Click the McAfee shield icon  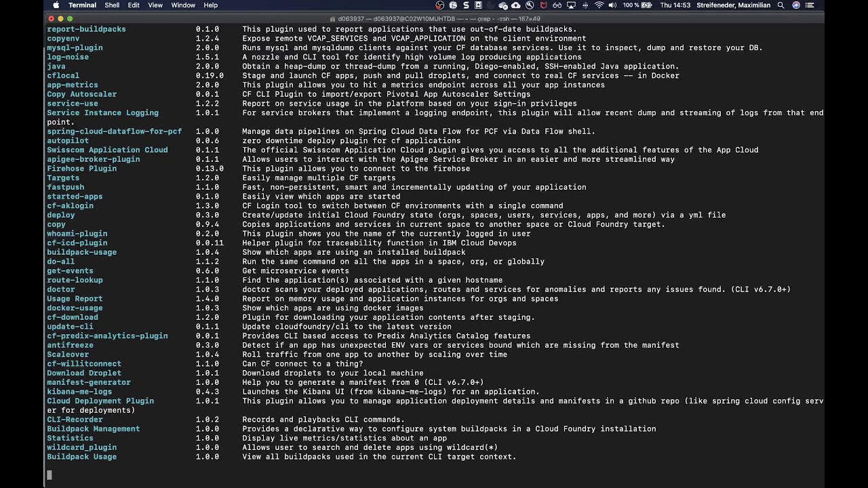543,5
